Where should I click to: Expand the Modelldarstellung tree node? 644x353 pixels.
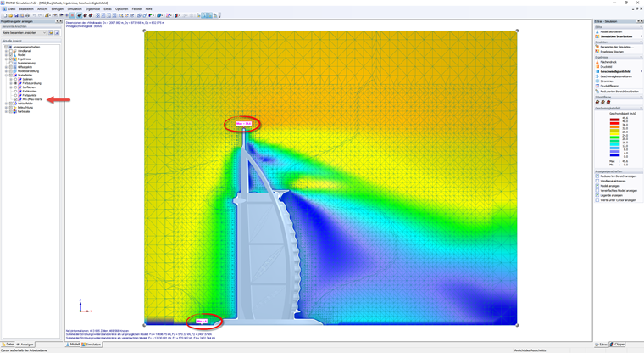coord(6,71)
